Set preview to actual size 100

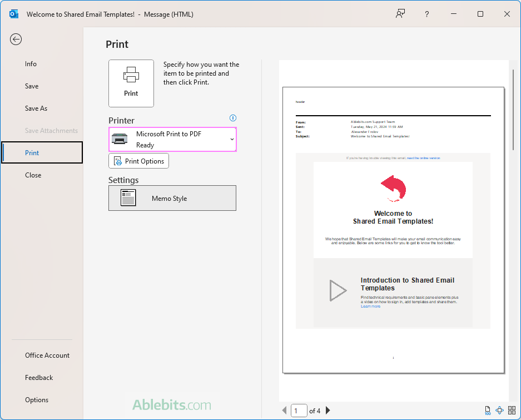point(488,411)
